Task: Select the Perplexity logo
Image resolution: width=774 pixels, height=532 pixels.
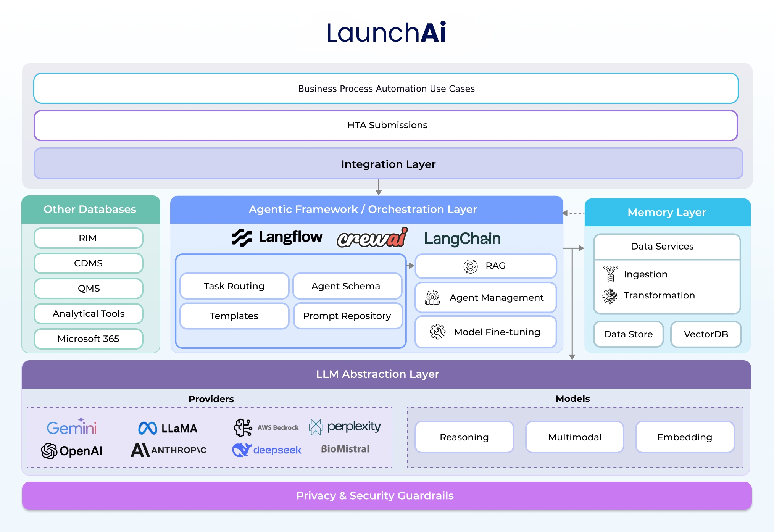Action: pyautogui.click(x=345, y=426)
